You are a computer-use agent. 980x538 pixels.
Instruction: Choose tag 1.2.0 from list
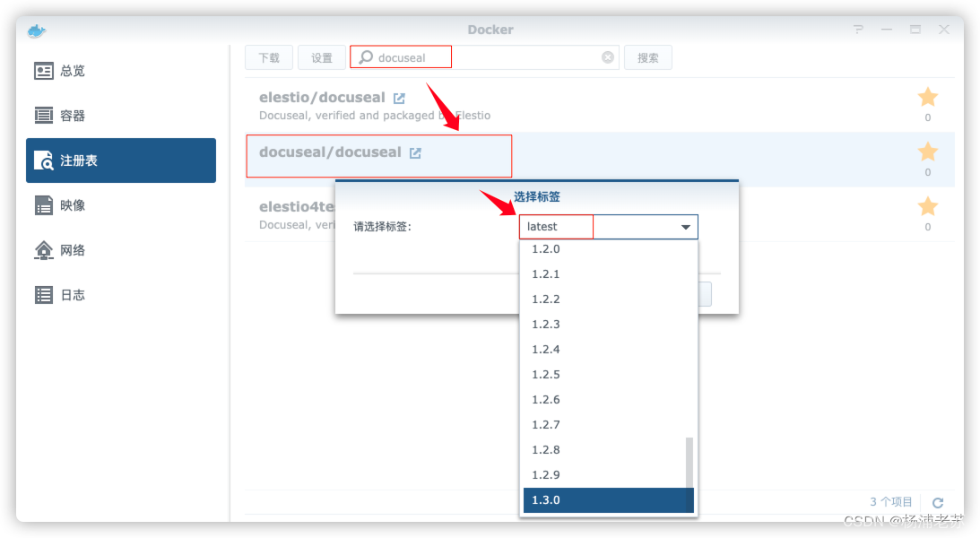608,248
